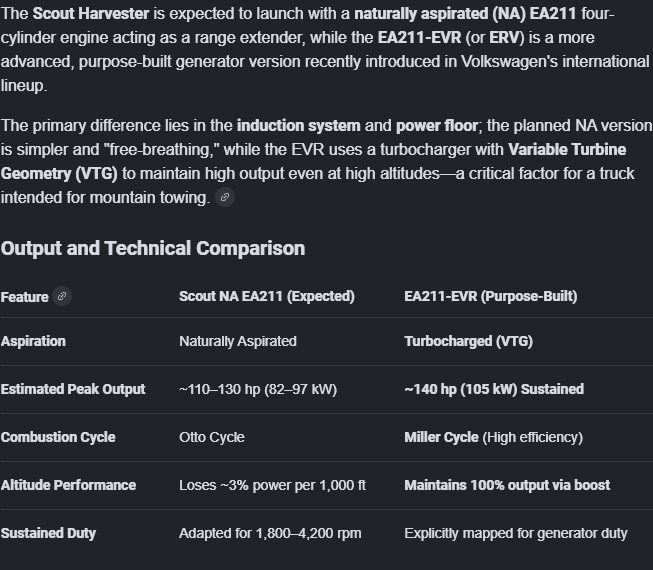Click the "Combustion Cycle" row label
653x570 pixels.
pyautogui.click(x=58, y=437)
